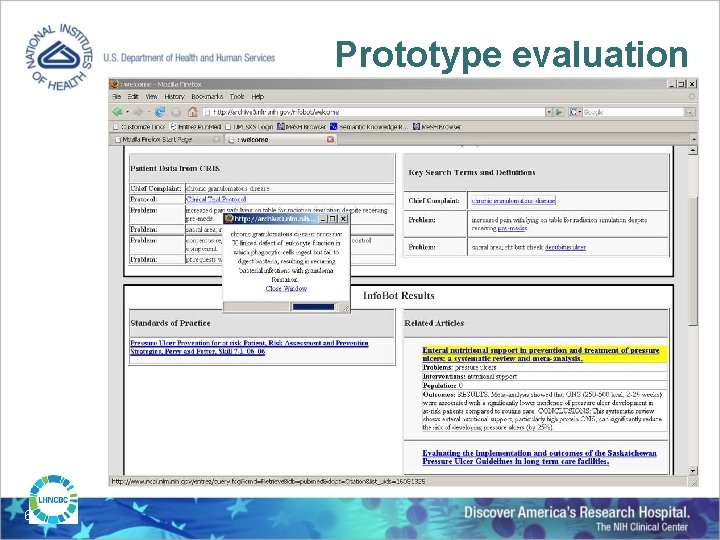Click the Stop loading icon
This screenshot has height=540, width=720.
pyautogui.click(x=176, y=112)
